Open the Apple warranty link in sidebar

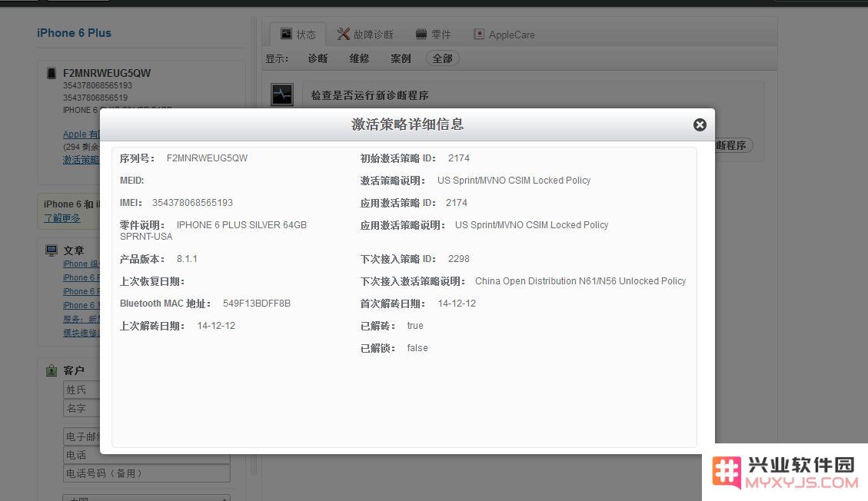click(x=81, y=134)
